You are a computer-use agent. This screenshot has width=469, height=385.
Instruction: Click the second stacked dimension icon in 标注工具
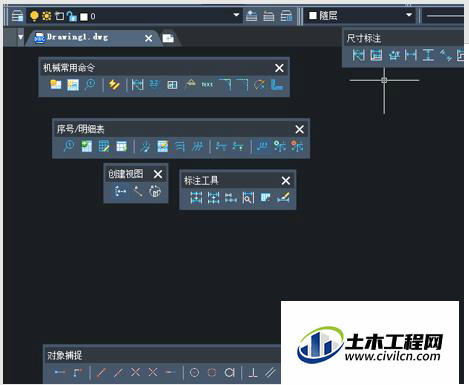tap(213, 198)
